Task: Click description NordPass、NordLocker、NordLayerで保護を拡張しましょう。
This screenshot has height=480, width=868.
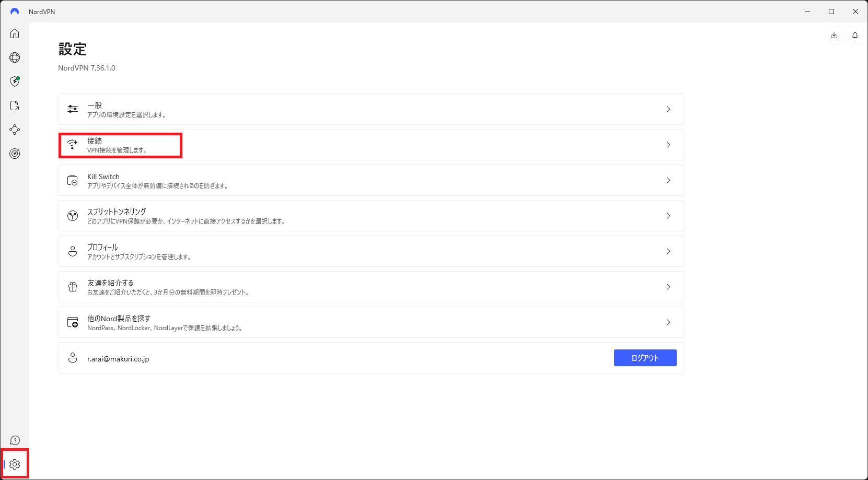Action: 165,328
